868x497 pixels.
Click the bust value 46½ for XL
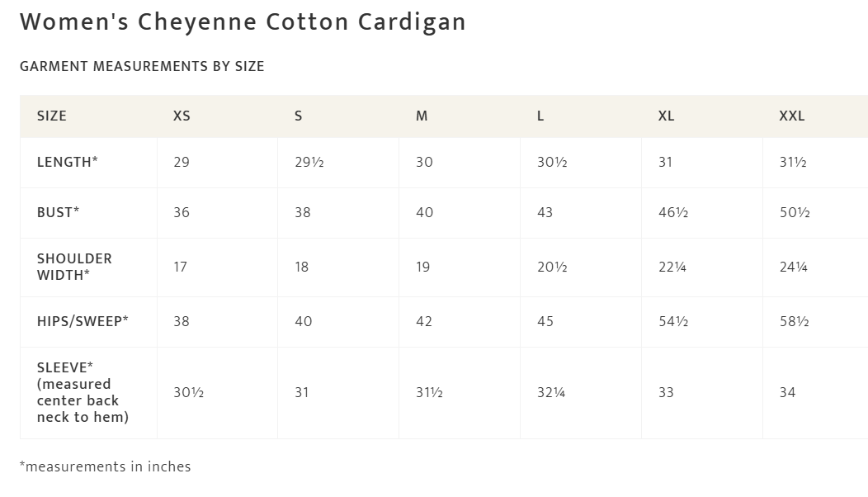(672, 212)
